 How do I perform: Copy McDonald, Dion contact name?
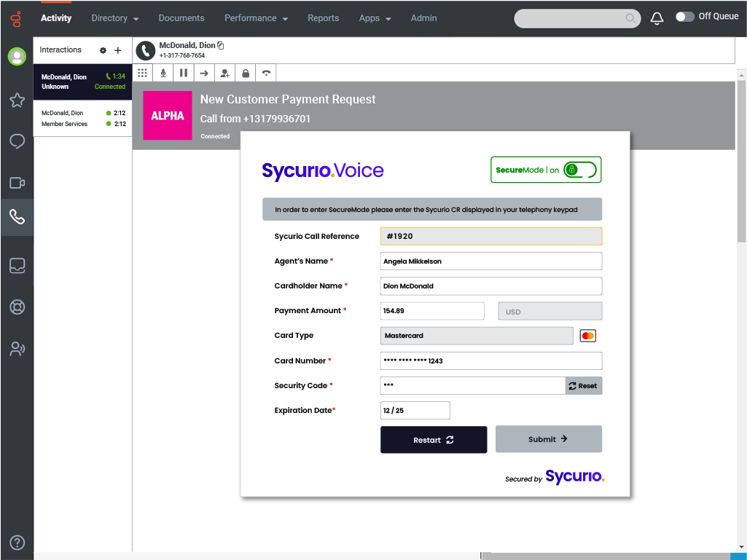click(221, 45)
